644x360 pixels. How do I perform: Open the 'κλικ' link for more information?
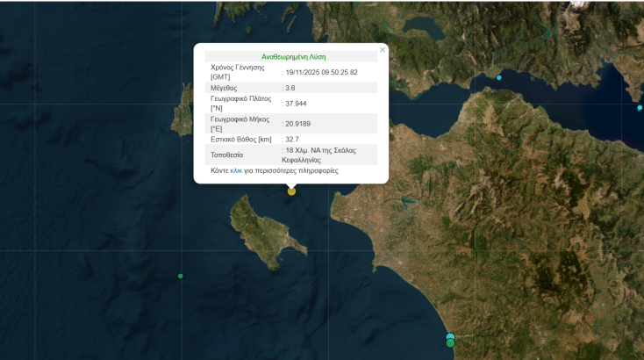(236, 170)
